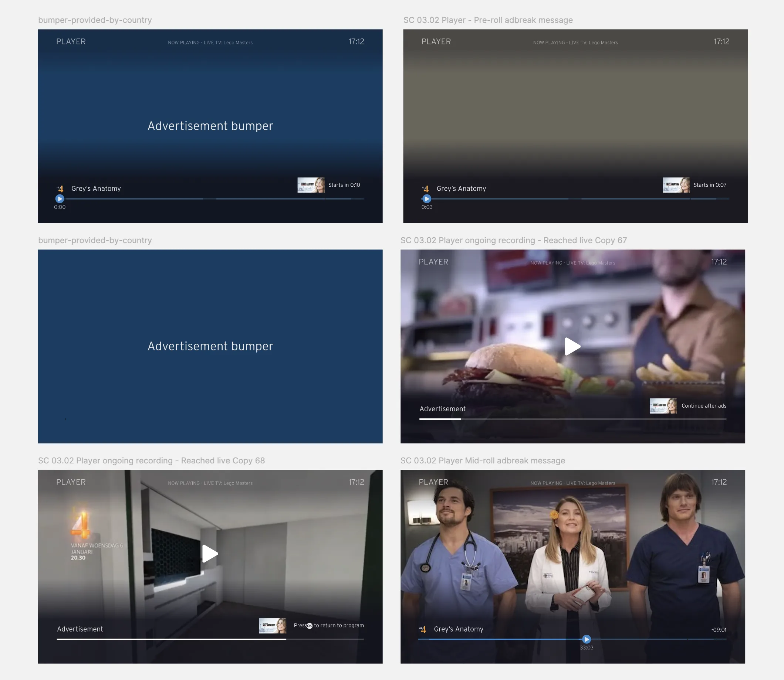The width and height of the screenshot is (784, 680).
Task: Click the play handle at 0:03 in Pre-roll adbreak frame
Action: 427,198
